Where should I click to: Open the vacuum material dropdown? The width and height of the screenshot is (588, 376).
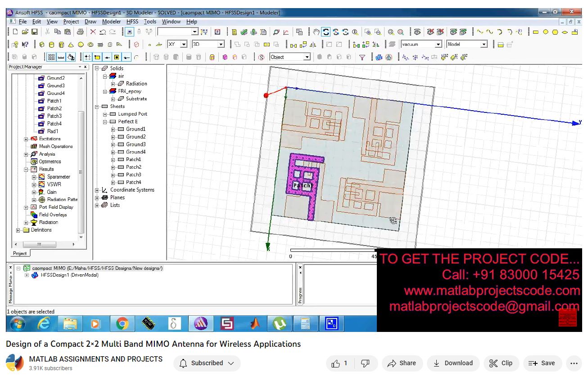click(438, 45)
